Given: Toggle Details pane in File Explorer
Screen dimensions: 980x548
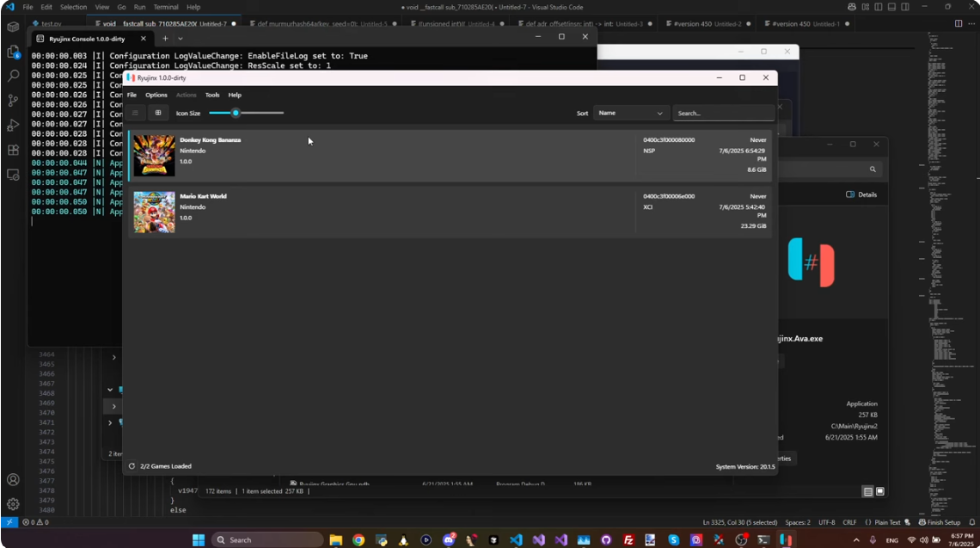Looking at the screenshot, I should click(861, 194).
